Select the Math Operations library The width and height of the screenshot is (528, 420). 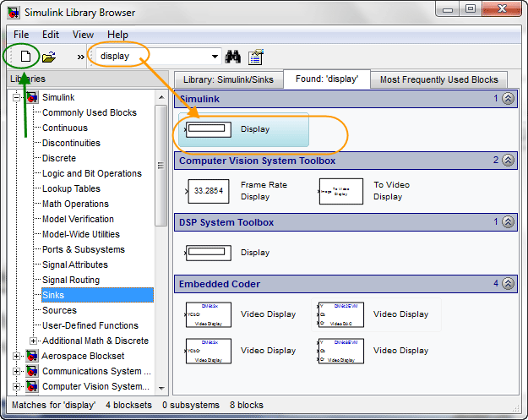pyautogui.click(x=75, y=204)
